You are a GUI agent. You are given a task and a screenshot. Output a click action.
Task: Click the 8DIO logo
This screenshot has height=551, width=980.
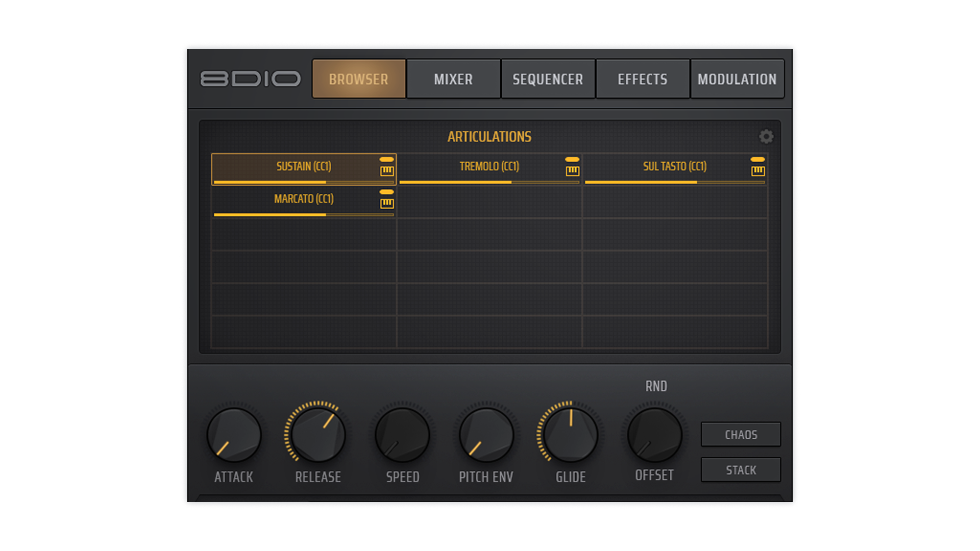tap(250, 79)
